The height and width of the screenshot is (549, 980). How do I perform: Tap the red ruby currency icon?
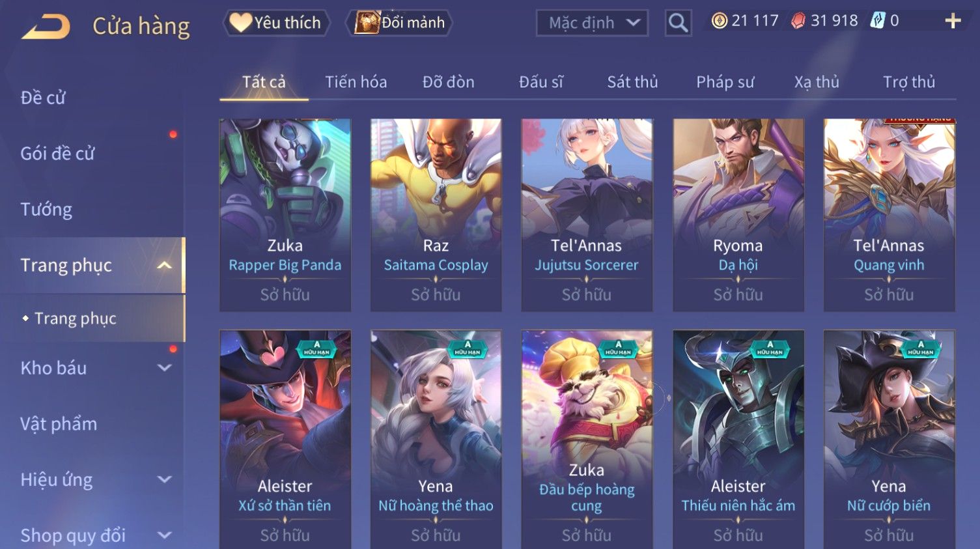point(798,21)
